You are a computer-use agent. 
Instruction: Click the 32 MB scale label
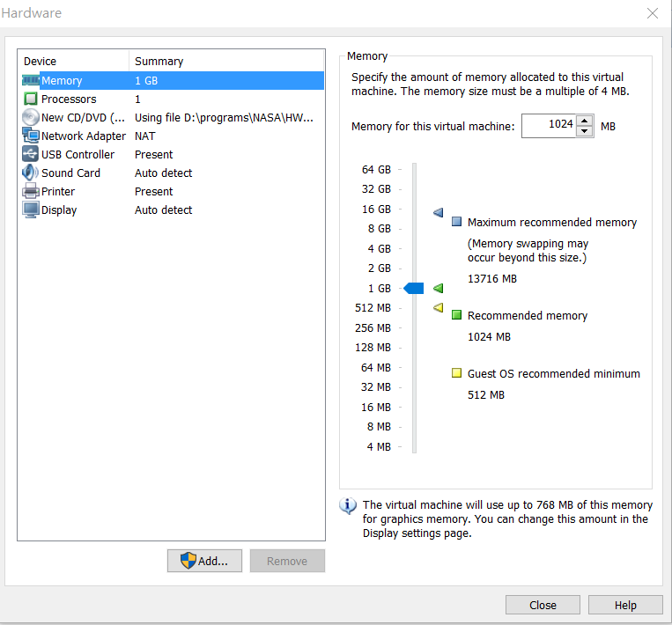pos(376,386)
